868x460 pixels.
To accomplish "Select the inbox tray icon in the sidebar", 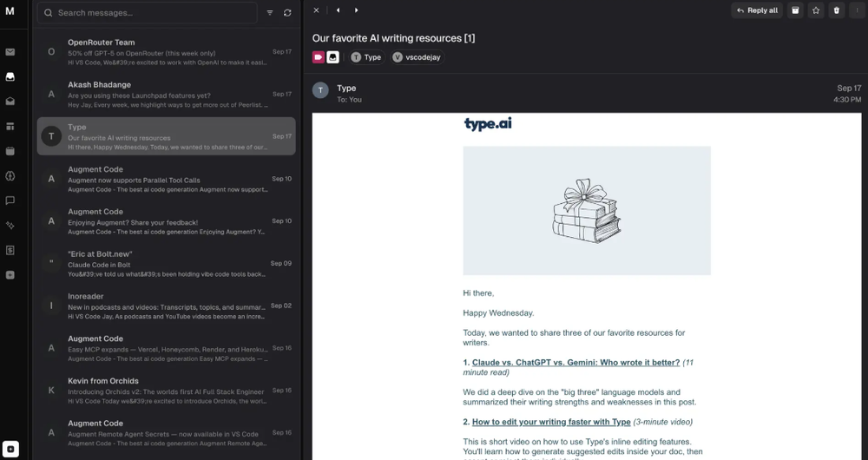I will click(10, 77).
